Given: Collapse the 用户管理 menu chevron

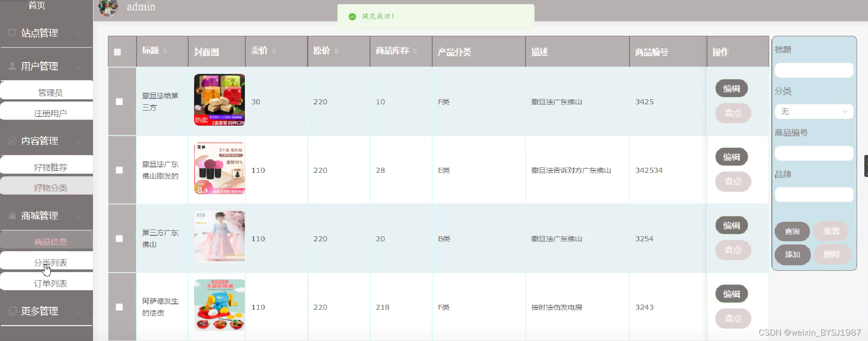Looking at the screenshot, I should coord(78,67).
